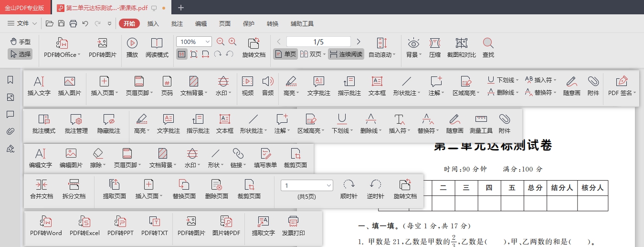Select the 插入文字 tool
The width and height of the screenshot is (644, 247).
pos(39,86)
